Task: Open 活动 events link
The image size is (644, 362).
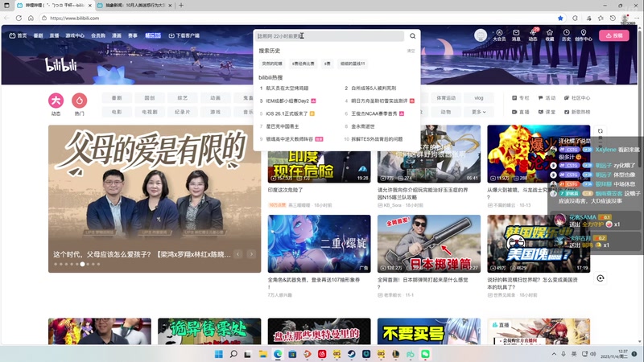Action: pyautogui.click(x=547, y=98)
